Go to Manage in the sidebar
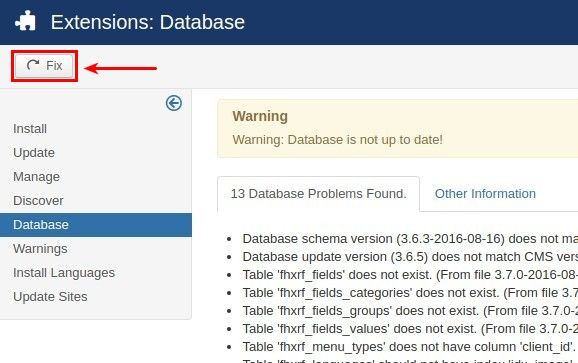This screenshot has height=363, width=578. (x=36, y=177)
